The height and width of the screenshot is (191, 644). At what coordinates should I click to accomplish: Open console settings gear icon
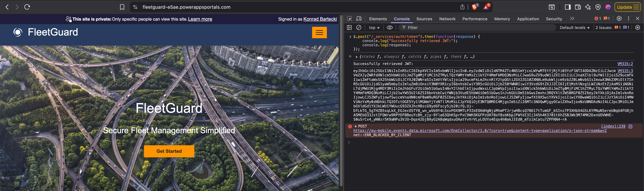[x=637, y=27]
